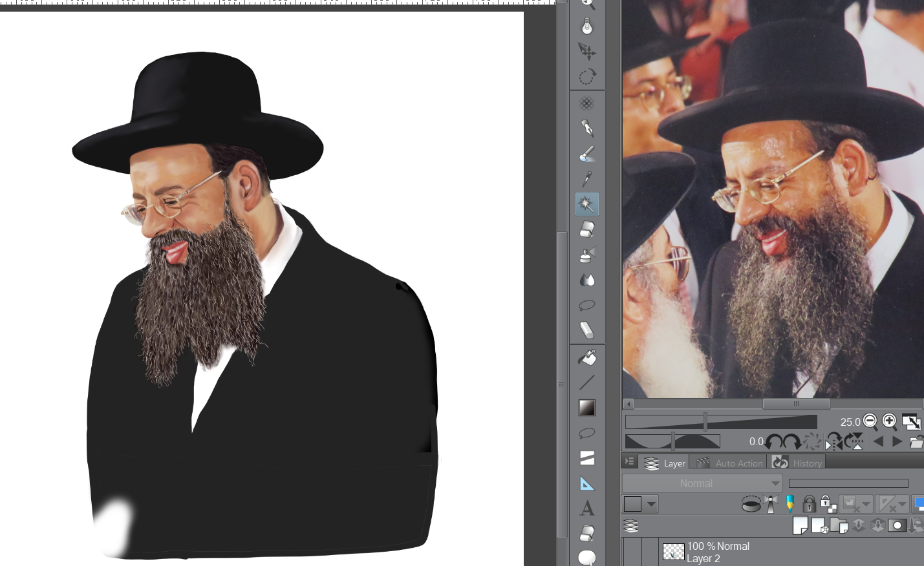Toggle Set as reference layer

(x=770, y=504)
